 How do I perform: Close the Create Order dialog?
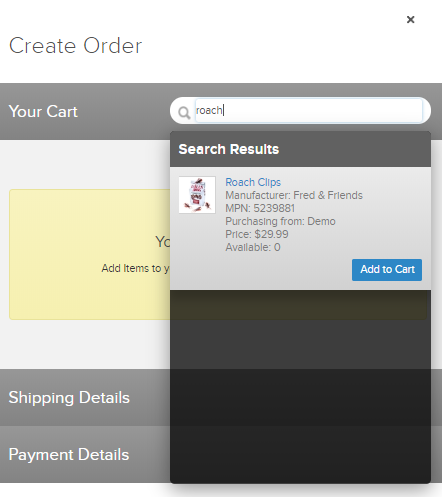click(x=411, y=20)
